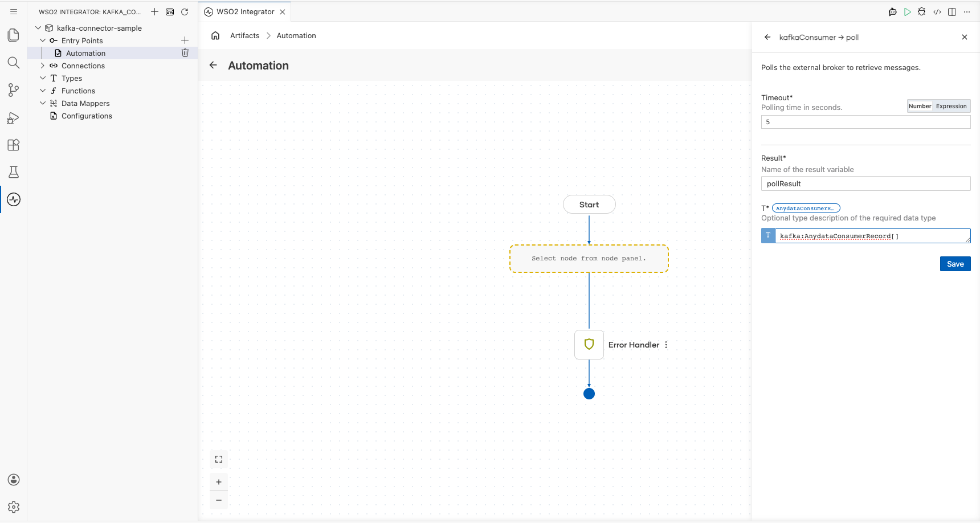The height and width of the screenshot is (523, 980).
Task: Open Source Control view icon
Action: click(14, 90)
